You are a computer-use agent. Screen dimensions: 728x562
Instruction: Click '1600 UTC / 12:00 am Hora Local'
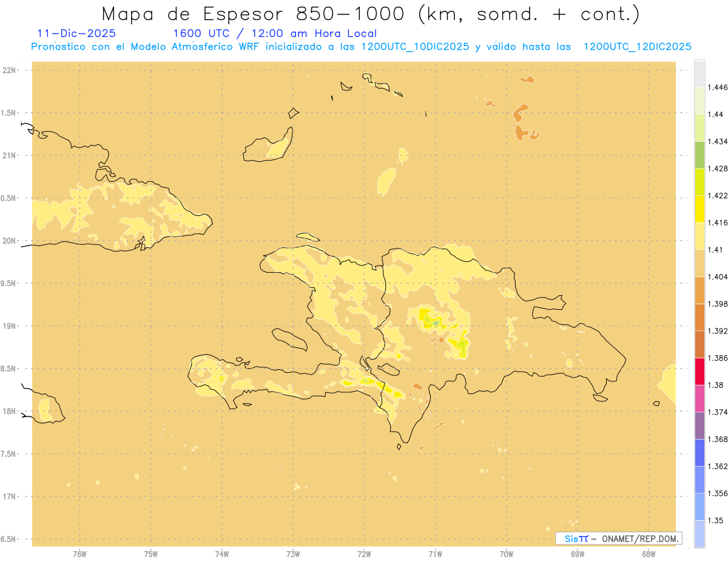(x=275, y=33)
